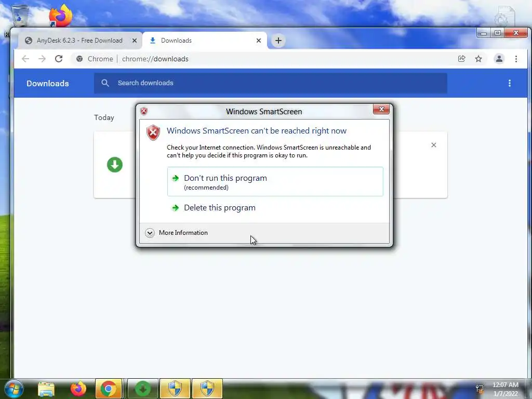
Task: Open second shield taskbar item
Action: 207,389
